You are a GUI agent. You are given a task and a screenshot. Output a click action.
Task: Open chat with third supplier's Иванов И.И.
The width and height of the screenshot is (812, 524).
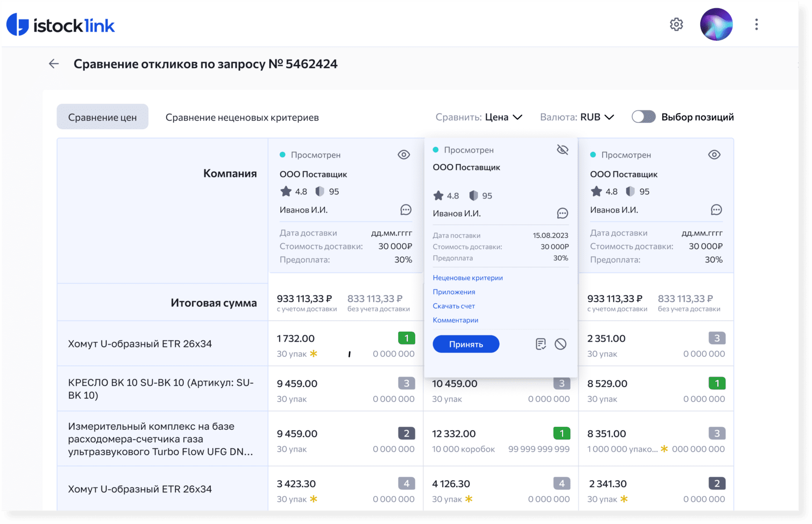pyautogui.click(x=716, y=210)
